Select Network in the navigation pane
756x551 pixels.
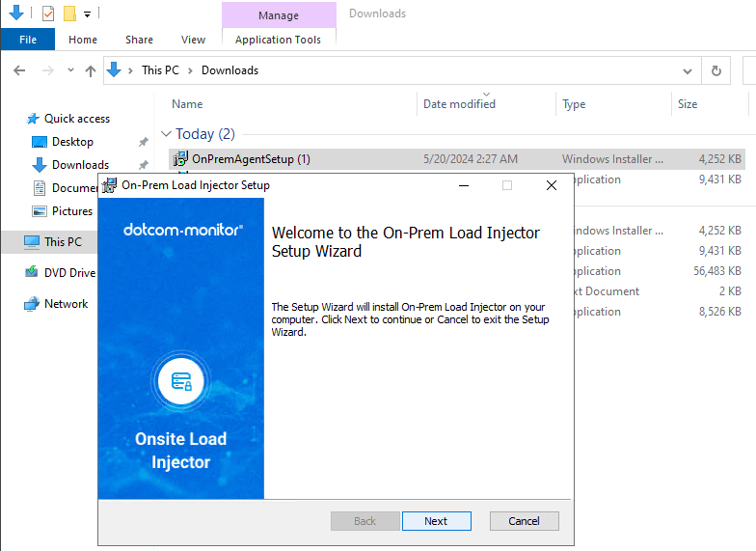click(x=66, y=304)
